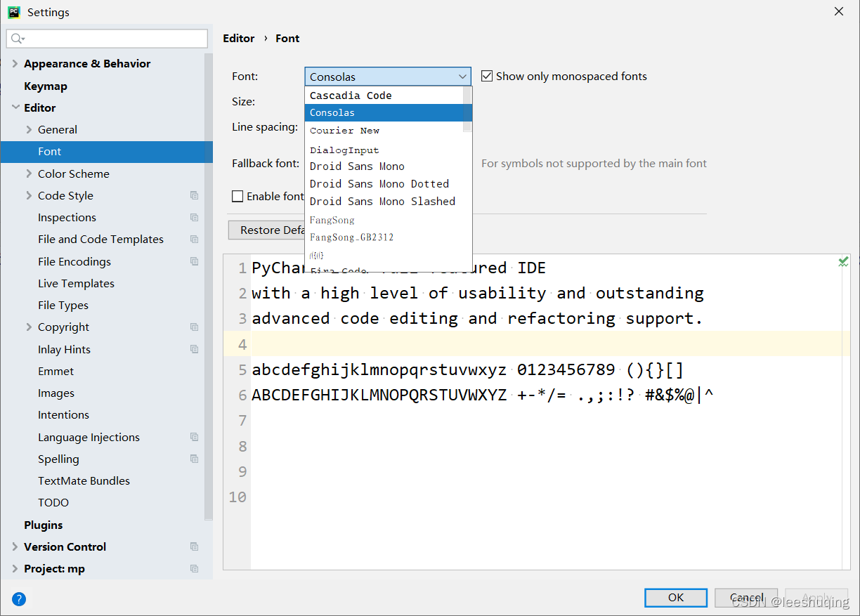Open Inlay Hints page
Image resolution: width=860 pixels, height=616 pixels.
64,349
